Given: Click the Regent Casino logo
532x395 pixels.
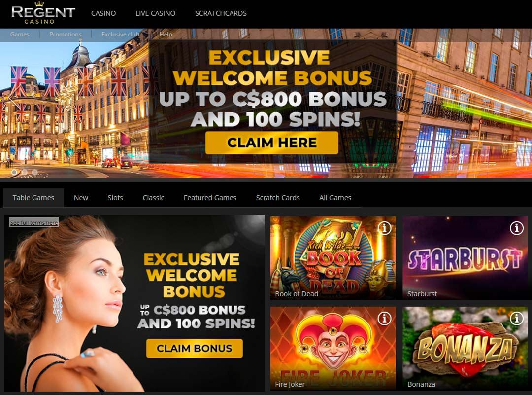Looking at the screenshot, I should pyautogui.click(x=43, y=13).
